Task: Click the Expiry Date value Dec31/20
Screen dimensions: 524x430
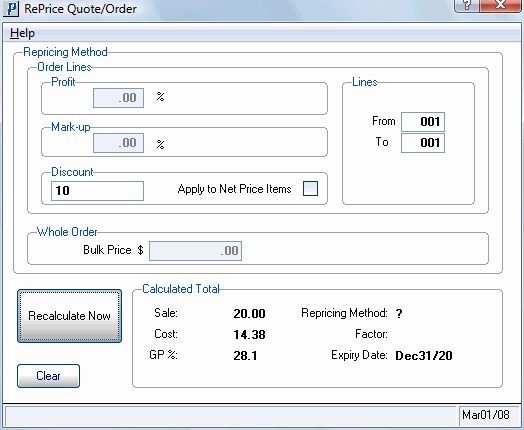Action: (424, 355)
